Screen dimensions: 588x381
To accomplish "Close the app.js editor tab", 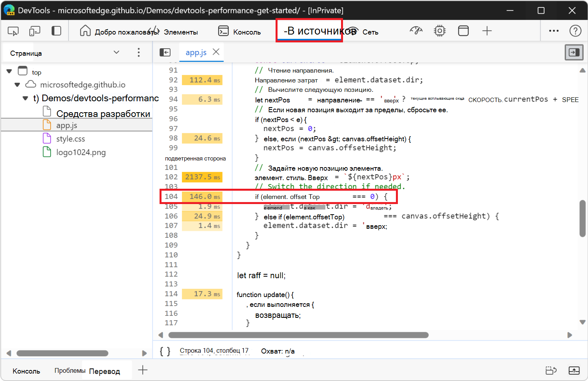I will (x=216, y=52).
